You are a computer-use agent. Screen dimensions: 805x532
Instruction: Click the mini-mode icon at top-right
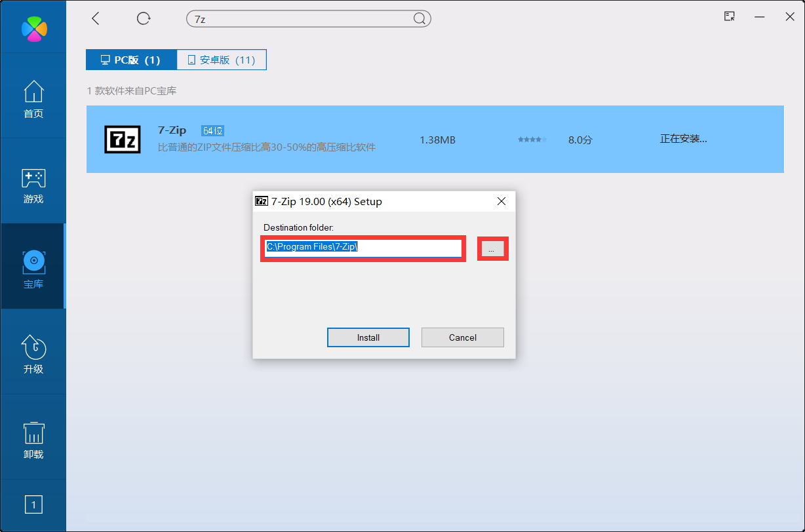point(730,17)
